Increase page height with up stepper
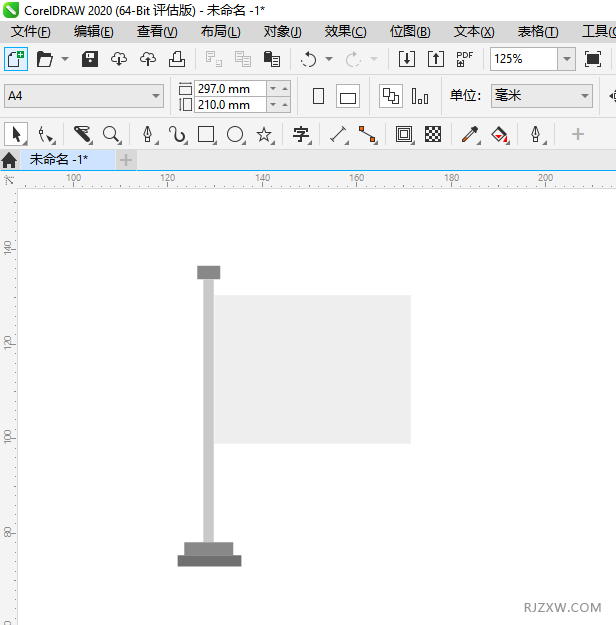This screenshot has height=625, width=616. 285,105
